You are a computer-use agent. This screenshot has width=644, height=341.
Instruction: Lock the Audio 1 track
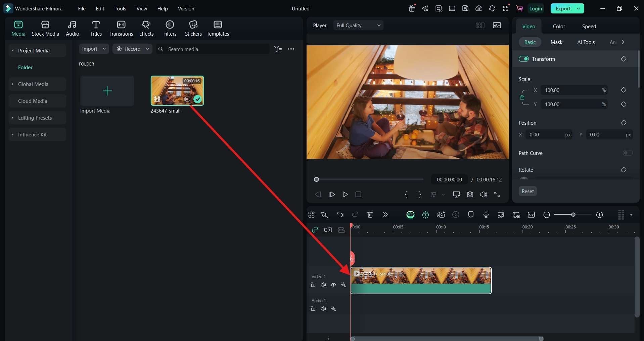tap(313, 309)
